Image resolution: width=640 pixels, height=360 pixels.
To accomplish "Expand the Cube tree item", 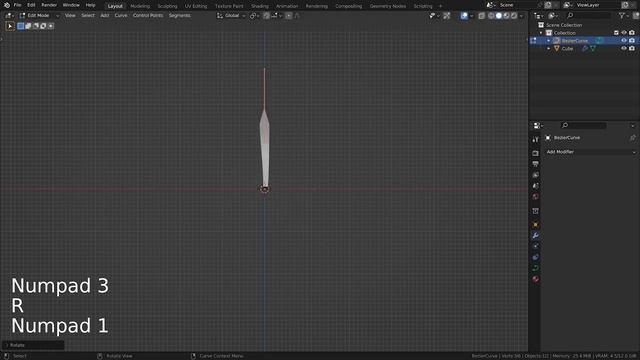I will 549,48.
